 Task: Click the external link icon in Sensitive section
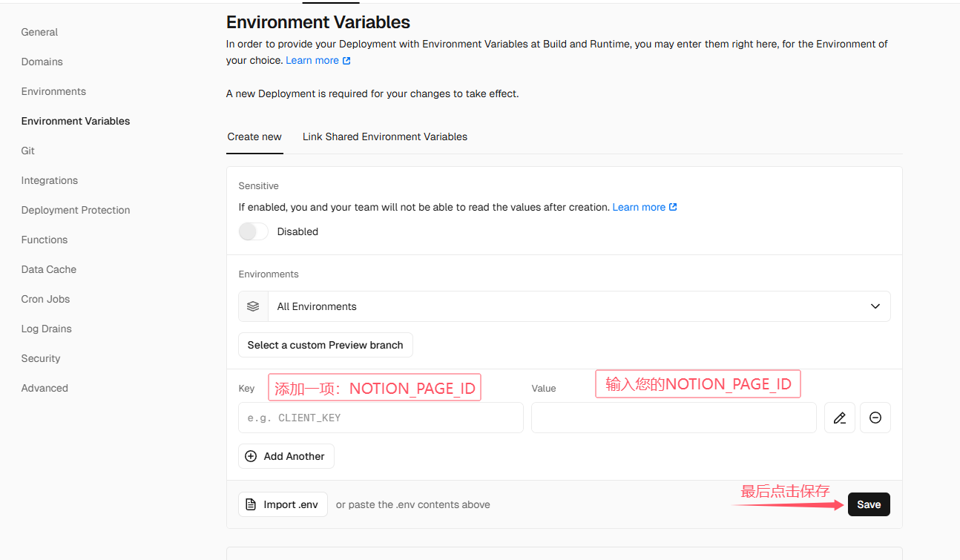[x=673, y=208]
